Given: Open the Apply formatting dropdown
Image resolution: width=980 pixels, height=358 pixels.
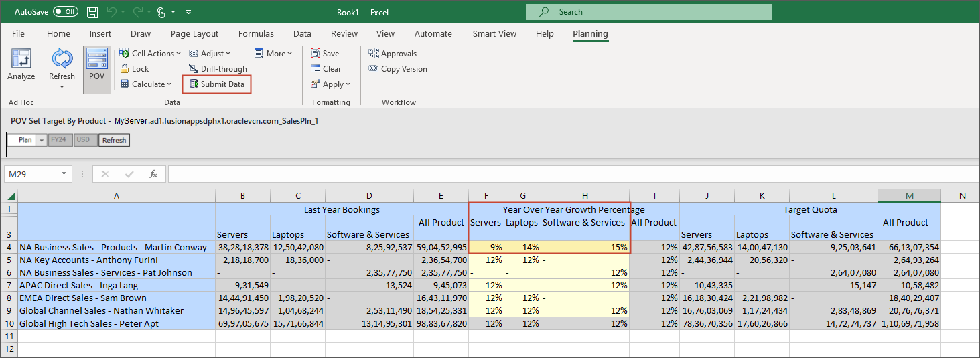Looking at the screenshot, I should (331, 84).
